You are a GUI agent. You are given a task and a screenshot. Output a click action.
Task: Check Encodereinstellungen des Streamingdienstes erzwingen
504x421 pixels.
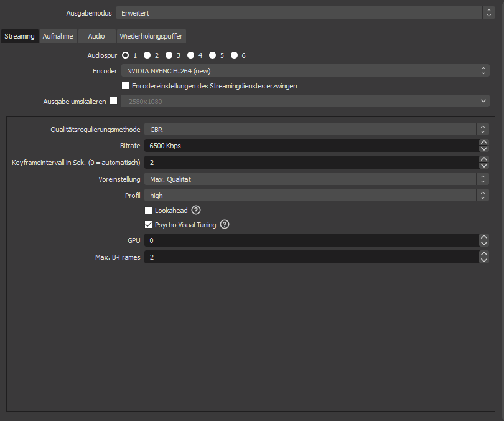pos(126,86)
